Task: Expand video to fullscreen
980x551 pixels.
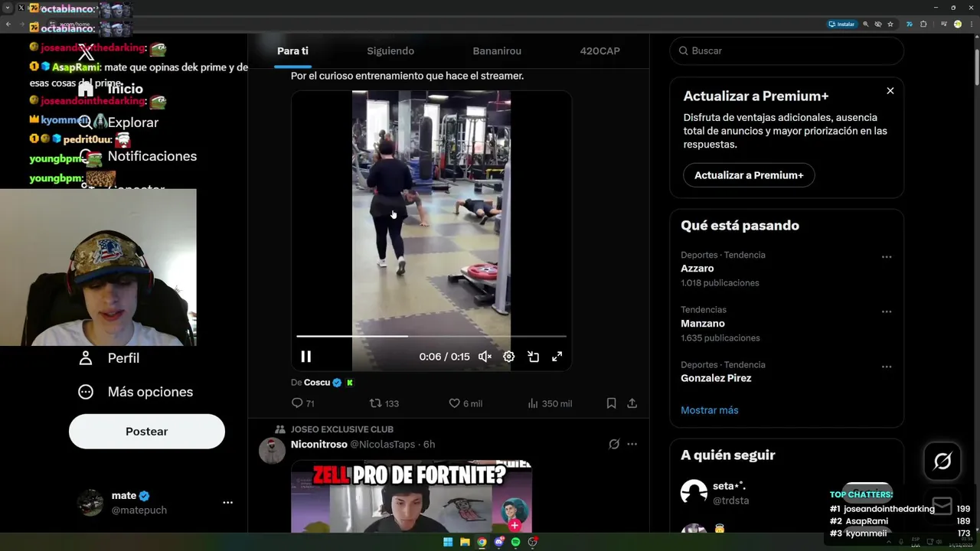Action: pyautogui.click(x=557, y=357)
